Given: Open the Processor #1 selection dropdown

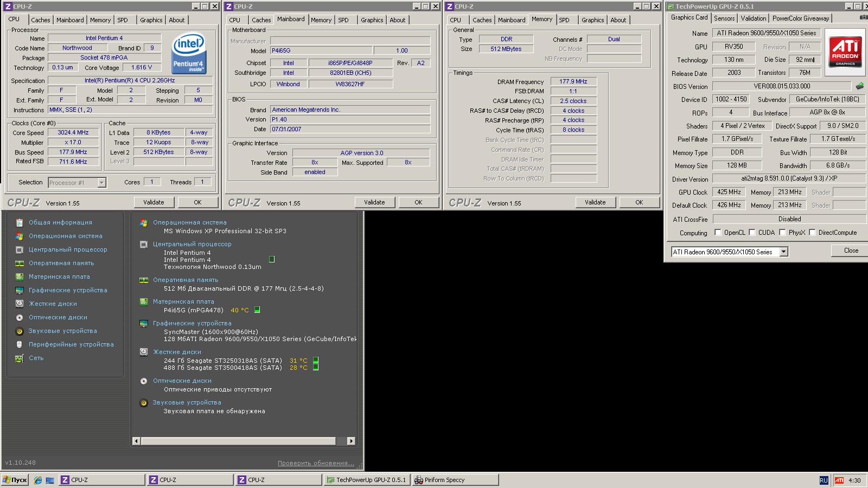Looking at the screenshot, I should pos(101,183).
